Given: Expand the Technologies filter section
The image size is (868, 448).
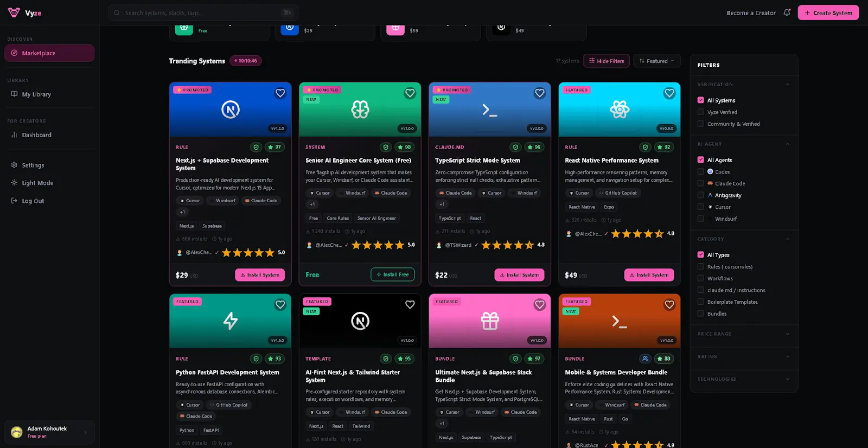Looking at the screenshot, I should click(x=788, y=379).
